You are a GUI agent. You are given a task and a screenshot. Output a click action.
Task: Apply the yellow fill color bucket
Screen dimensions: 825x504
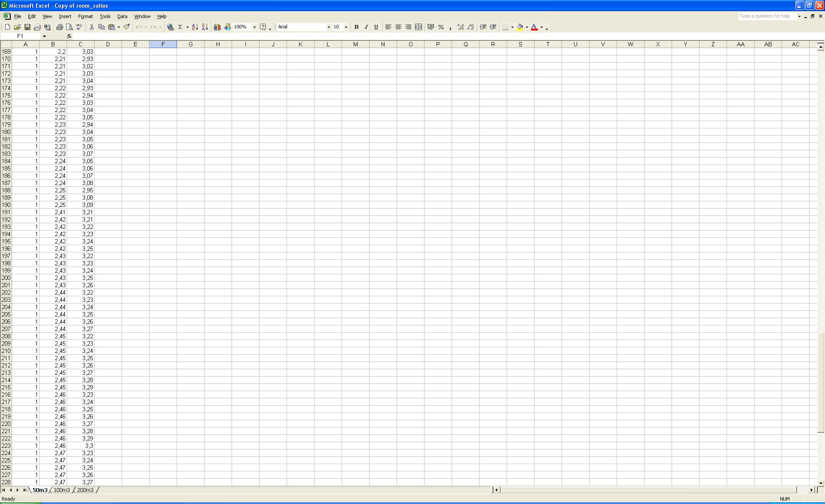coord(520,27)
